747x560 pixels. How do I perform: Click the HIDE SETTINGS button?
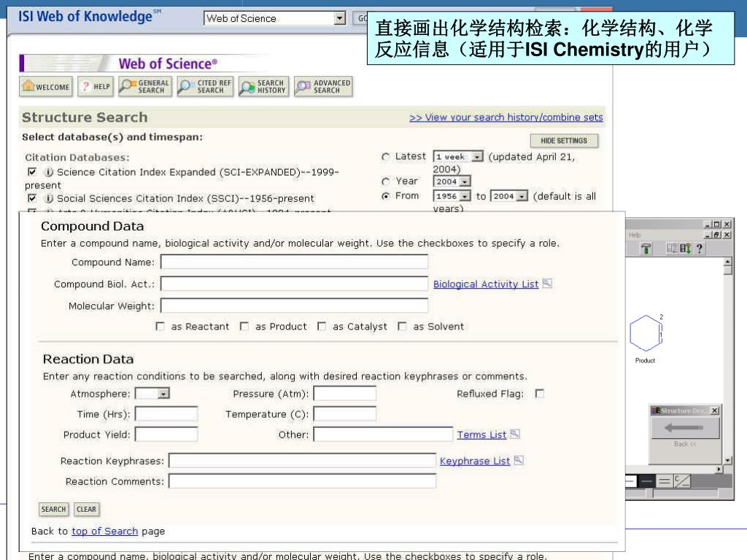tap(564, 141)
